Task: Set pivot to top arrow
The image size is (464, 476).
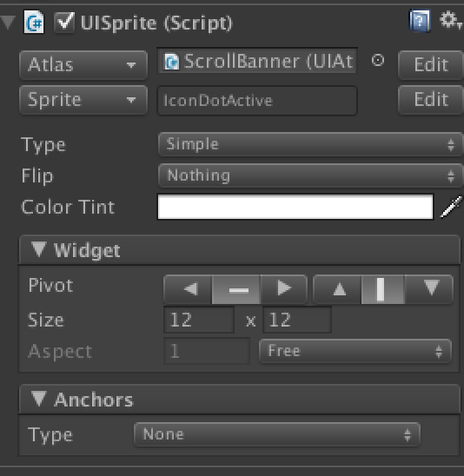Action: click(337, 288)
